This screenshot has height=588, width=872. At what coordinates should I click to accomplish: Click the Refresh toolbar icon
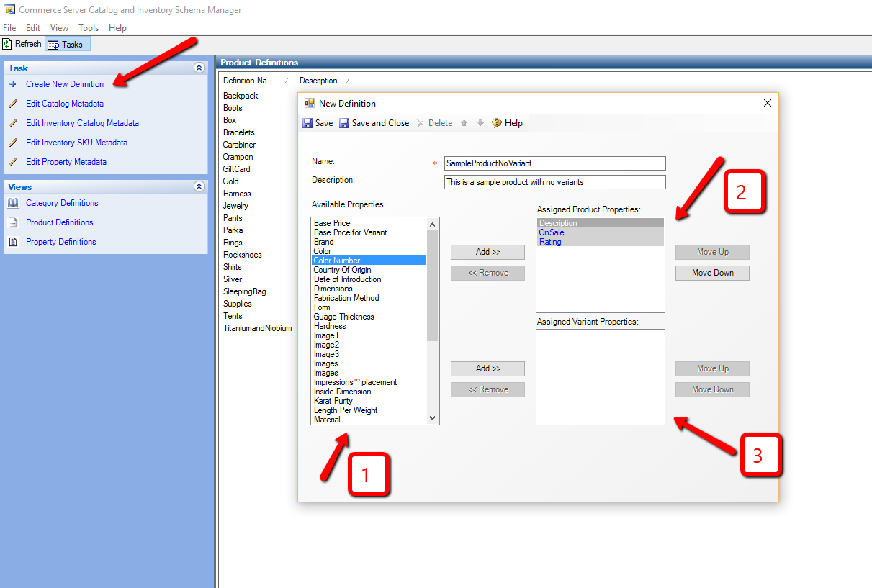click(7, 44)
